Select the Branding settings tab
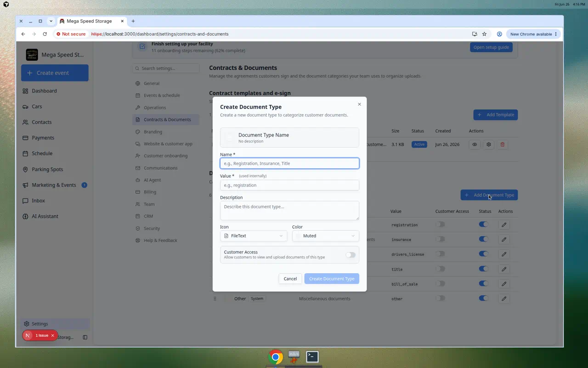 (x=166, y=132)
